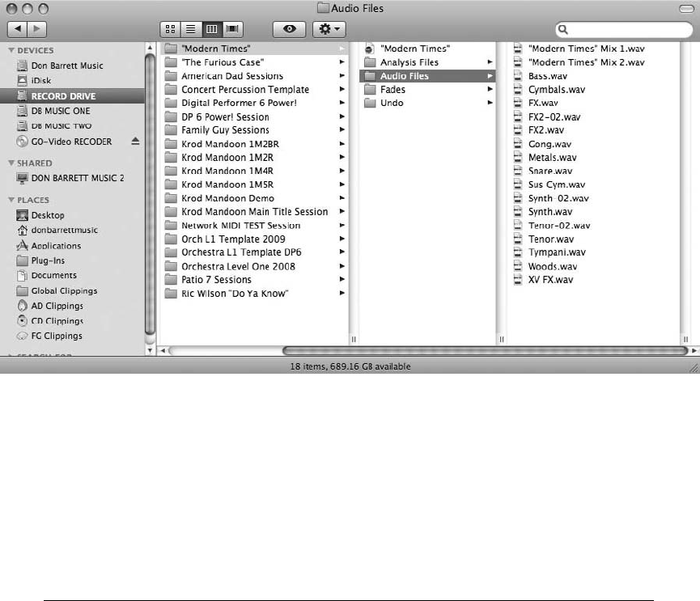Select Tenor-02.wav audio file
The width and height of the screenshot is (700, 601).
point(594,226)
